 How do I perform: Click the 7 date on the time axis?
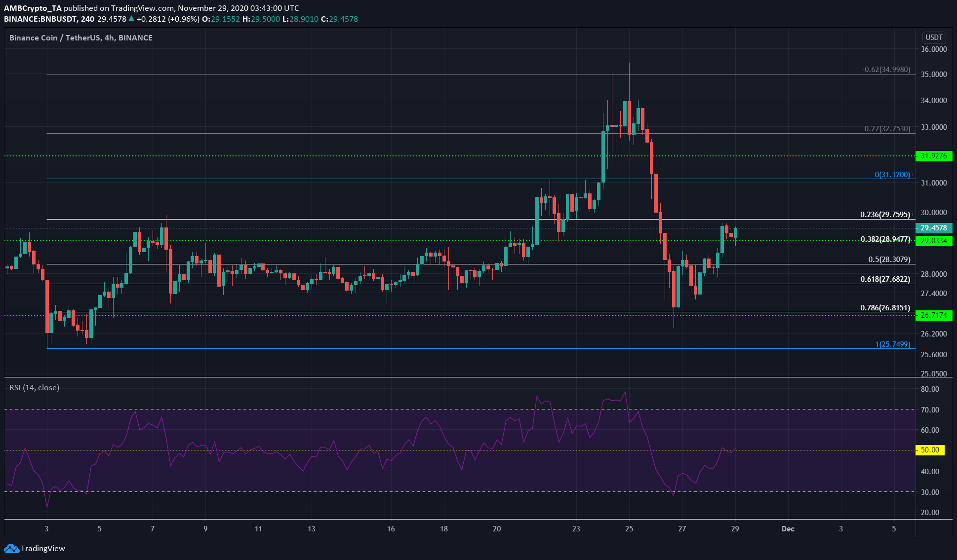[x=153, y=529]
